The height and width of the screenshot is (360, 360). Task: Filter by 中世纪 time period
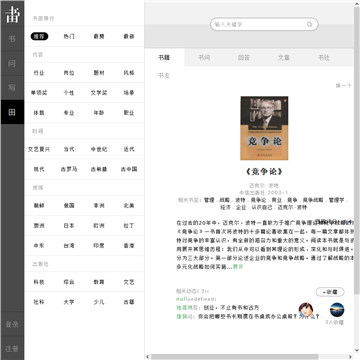click(x=99, y=149)
